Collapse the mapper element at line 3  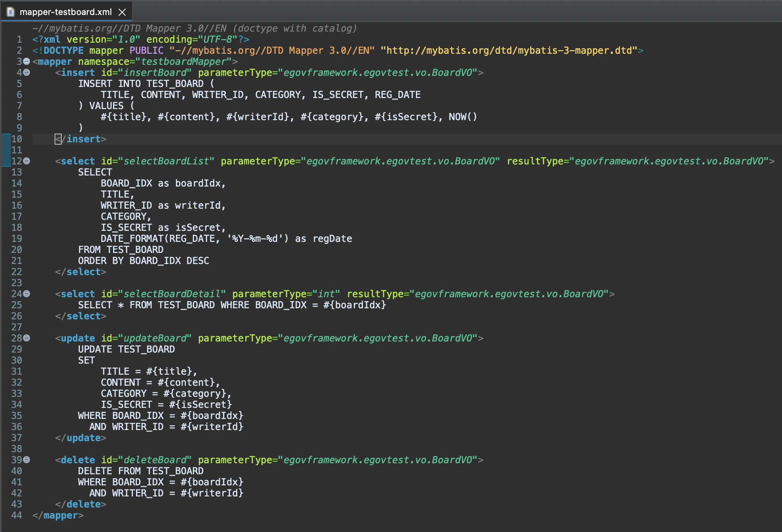26,61
